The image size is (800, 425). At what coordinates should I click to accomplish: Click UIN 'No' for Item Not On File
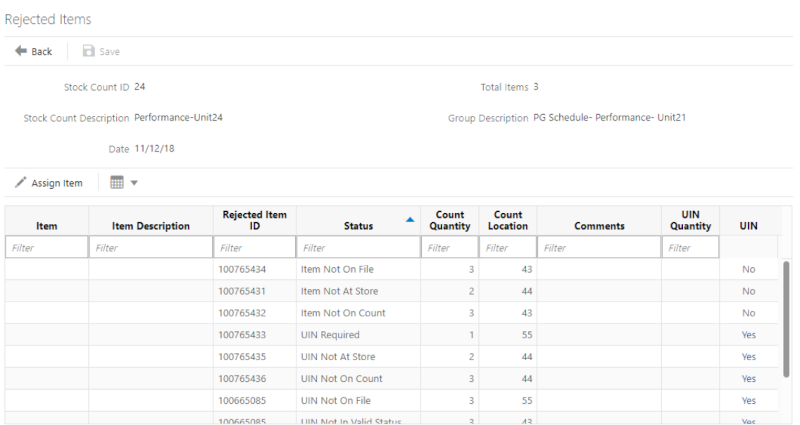point(748,269)
